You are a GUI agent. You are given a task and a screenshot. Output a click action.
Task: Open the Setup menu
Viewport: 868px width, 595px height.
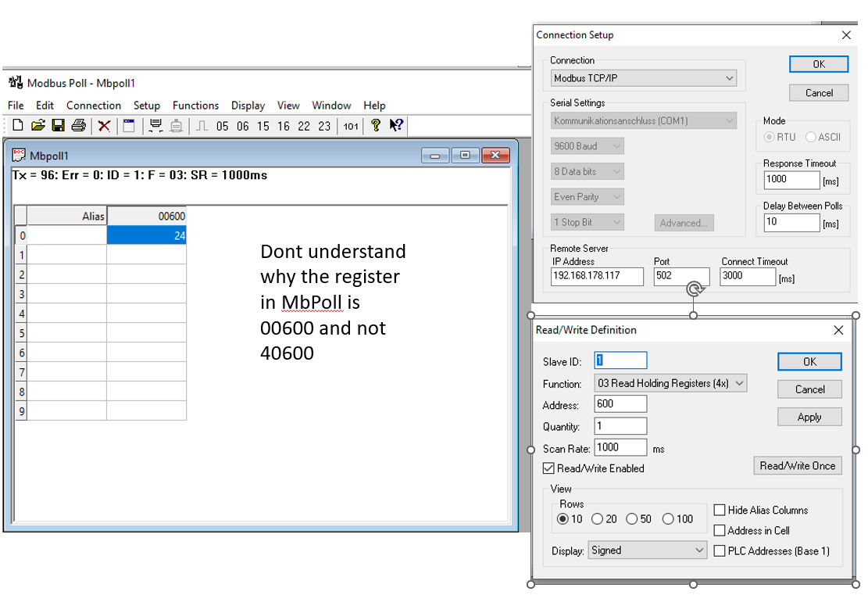[x=146, y=106]
